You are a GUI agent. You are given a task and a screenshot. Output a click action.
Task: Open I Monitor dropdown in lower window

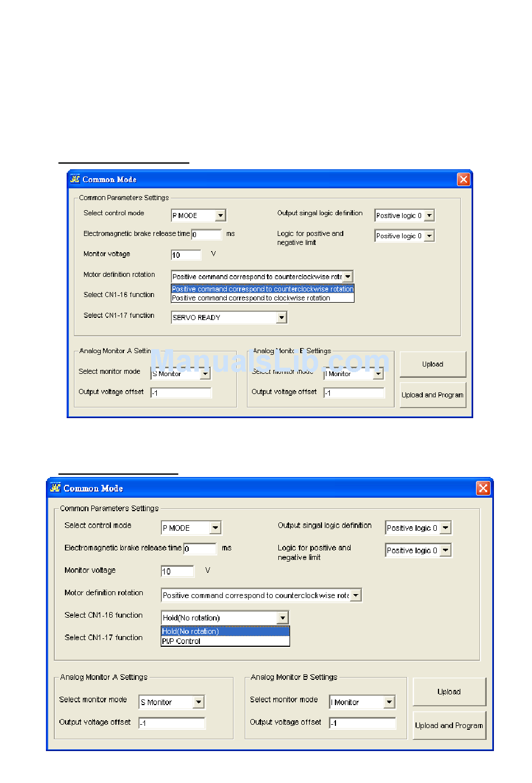390,702
